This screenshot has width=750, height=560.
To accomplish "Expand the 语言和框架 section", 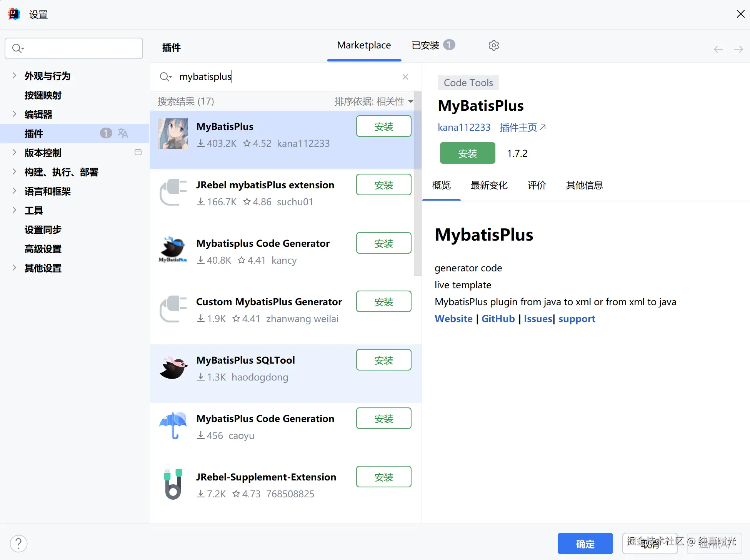I will (x=14, y=191).
